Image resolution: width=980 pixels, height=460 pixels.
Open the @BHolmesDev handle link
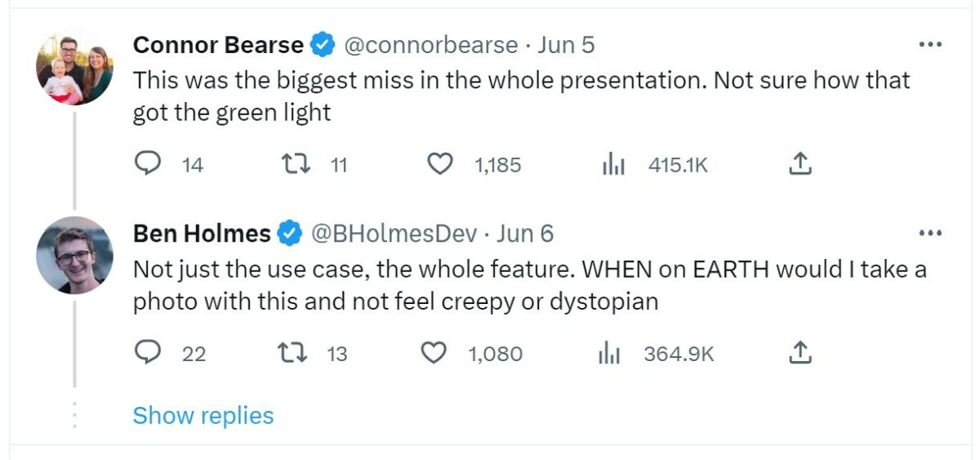[x=394, y=234]
